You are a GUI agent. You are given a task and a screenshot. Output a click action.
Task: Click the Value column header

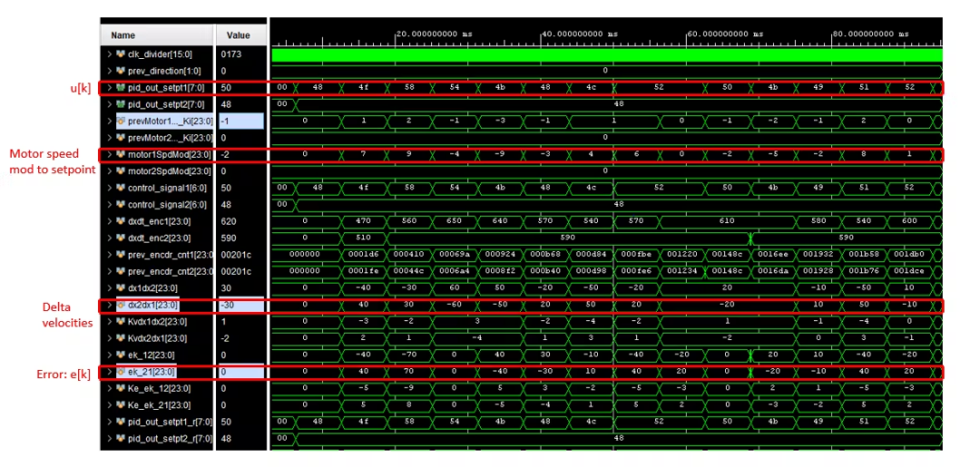pyautogui.click(x=239, y=35)
